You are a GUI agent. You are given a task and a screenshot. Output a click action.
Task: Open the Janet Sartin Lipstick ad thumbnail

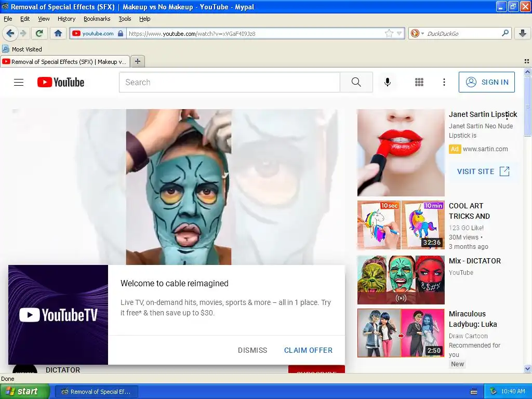pyautogui.click(x=401, y=153)
